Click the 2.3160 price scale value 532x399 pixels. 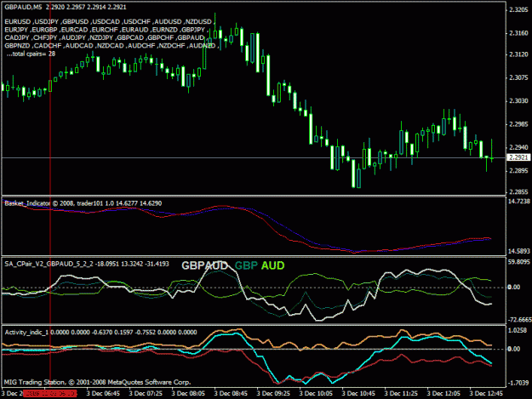pyautogui.click(x=518, y=33)
